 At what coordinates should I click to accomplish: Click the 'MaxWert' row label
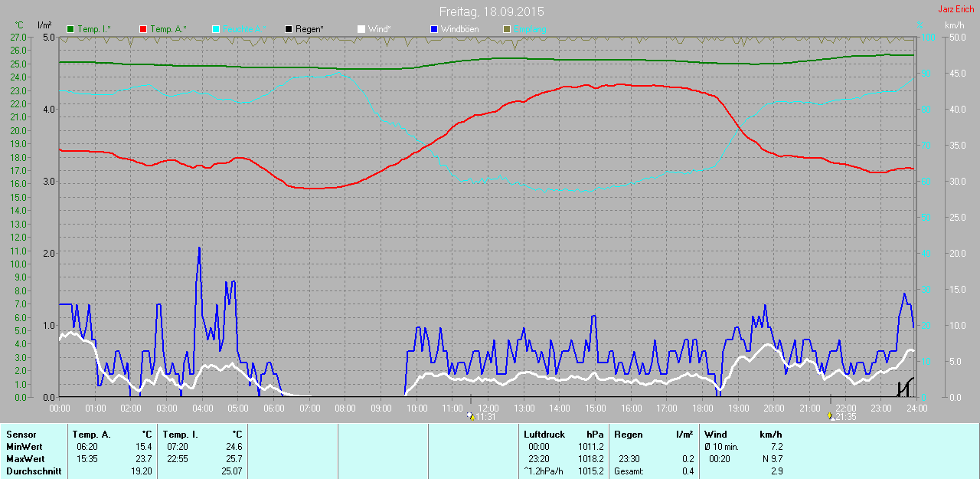point(24,459)
